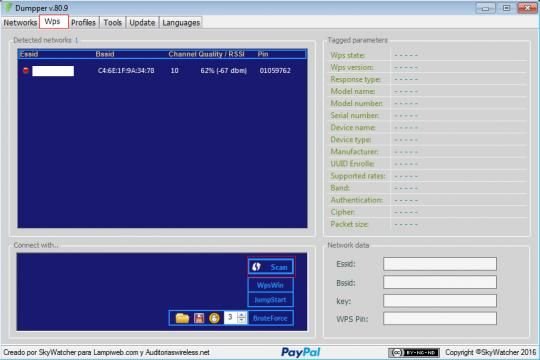Click the save disk icon beside BruteForce
Screen dimensions: 540x360
pyautogui.click(x=199, y=318)
